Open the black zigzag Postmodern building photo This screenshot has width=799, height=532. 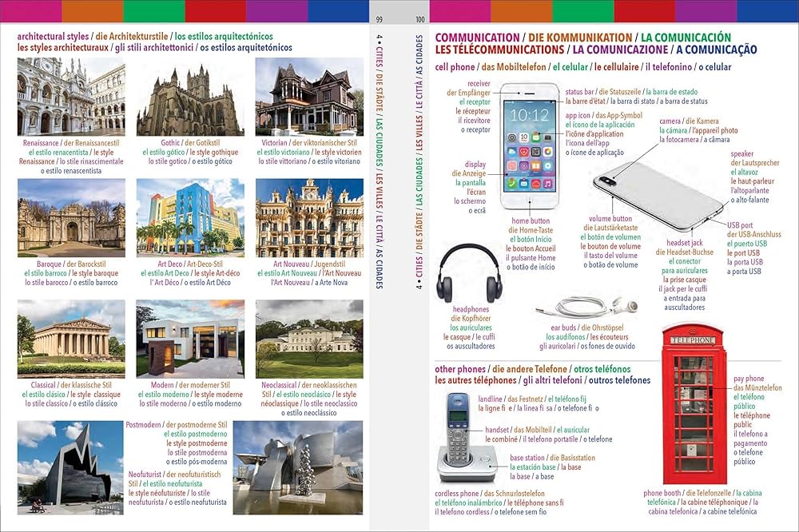click(70, 467)
